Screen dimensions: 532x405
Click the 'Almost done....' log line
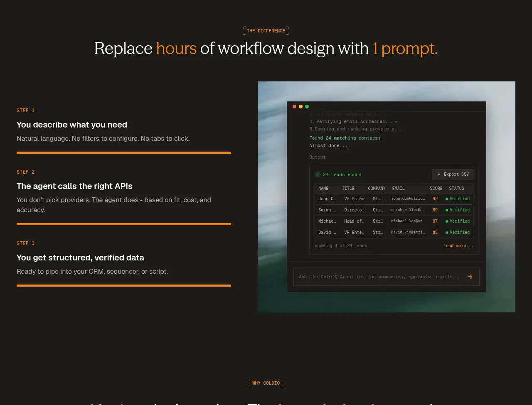pyautogui.click(x=330, y=145)
